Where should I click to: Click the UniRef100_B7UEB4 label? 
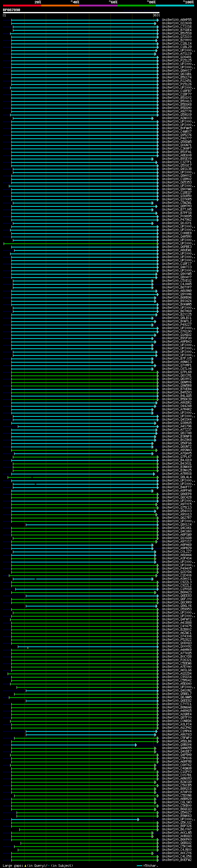(177, 389)
